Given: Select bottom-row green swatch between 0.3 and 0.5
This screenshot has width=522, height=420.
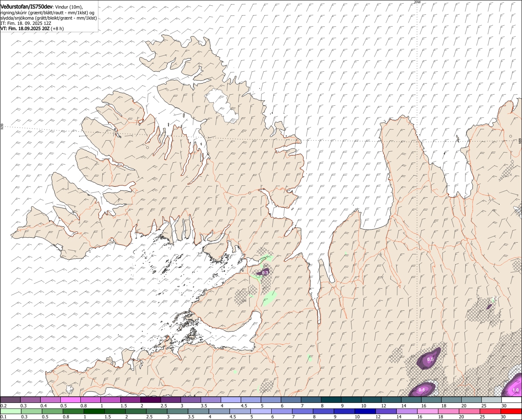Looking at the screenshot, I should 31,411.
